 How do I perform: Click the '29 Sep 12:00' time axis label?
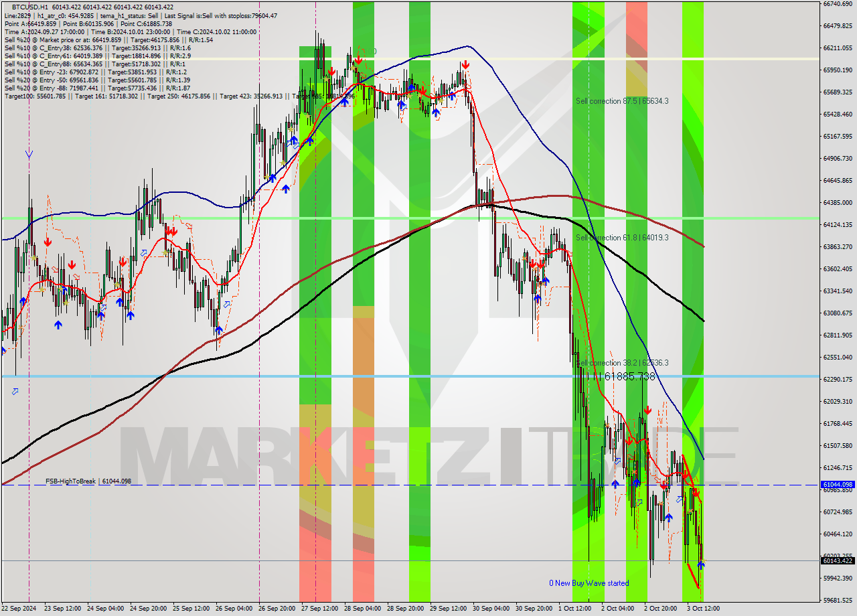click(449, 609)
